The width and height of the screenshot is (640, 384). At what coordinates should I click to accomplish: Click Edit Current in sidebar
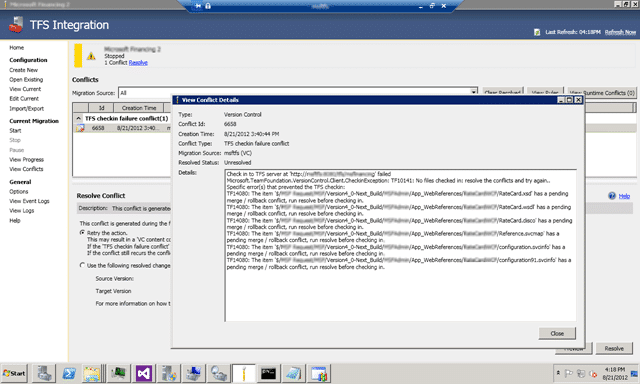(x=24, y=99)
